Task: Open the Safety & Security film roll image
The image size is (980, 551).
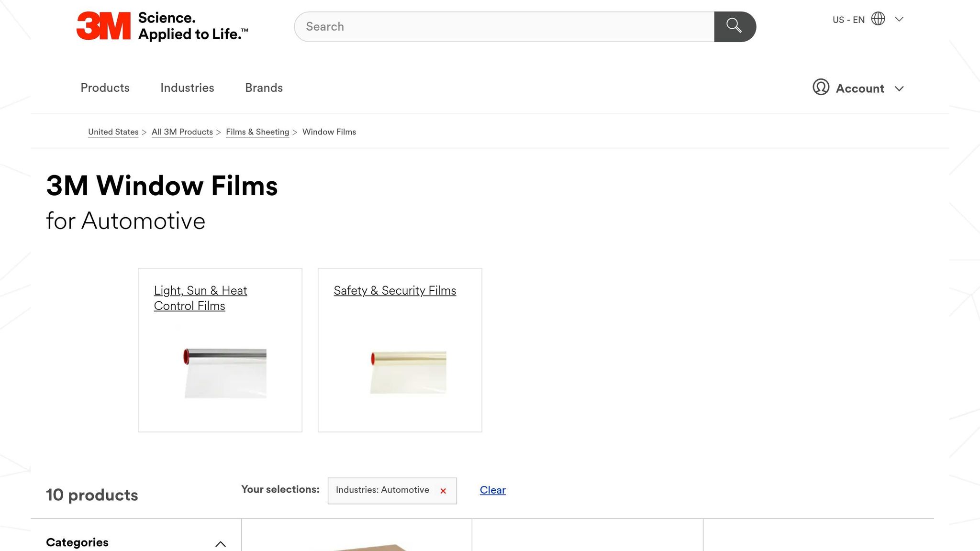Action: pyautogui.click(x=408, y=372)
